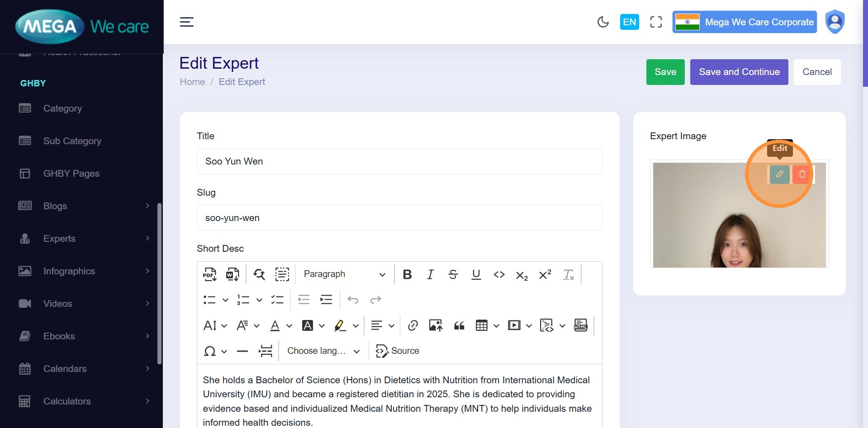The width and height of the screenshot is (868, 428).
Task: Click into the Slug input field
Action: coord(399,218)
